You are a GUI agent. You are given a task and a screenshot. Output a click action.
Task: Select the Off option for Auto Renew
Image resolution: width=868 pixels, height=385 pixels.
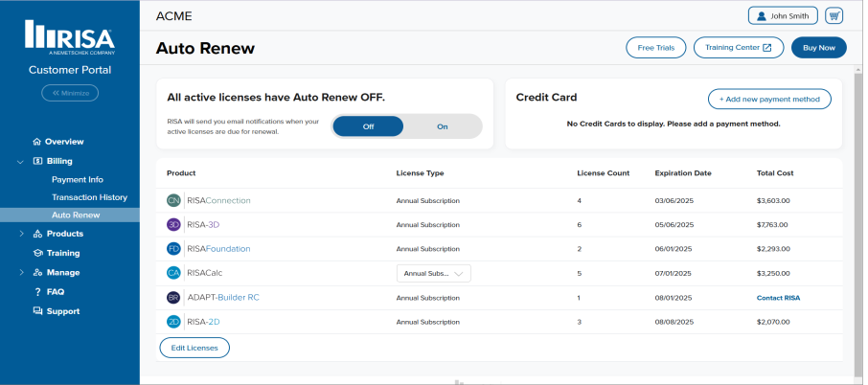pos(368,126)
